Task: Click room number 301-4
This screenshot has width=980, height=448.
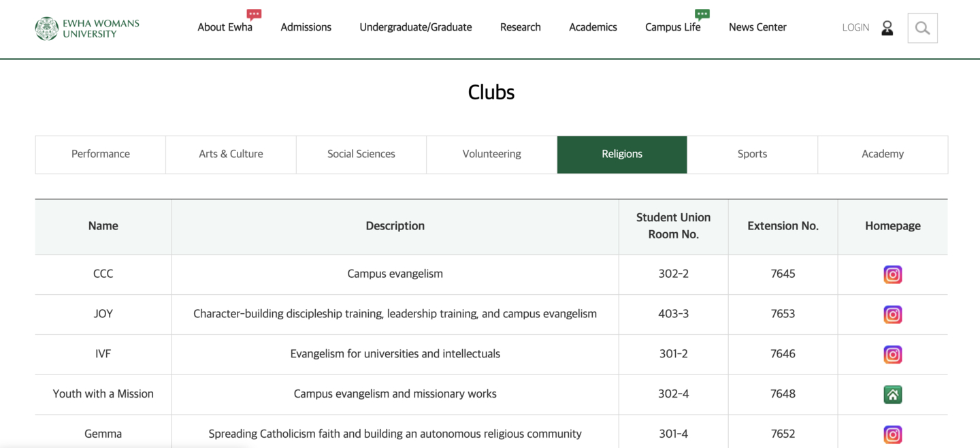Action: [673, 434]
